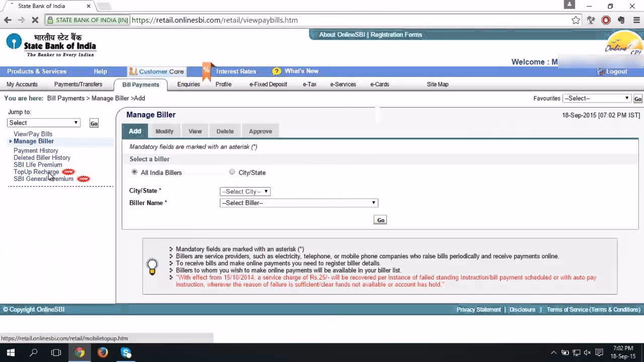644x362 pixels.
Task: Open the e-Fixed Deposit menu
Action: 268,84
